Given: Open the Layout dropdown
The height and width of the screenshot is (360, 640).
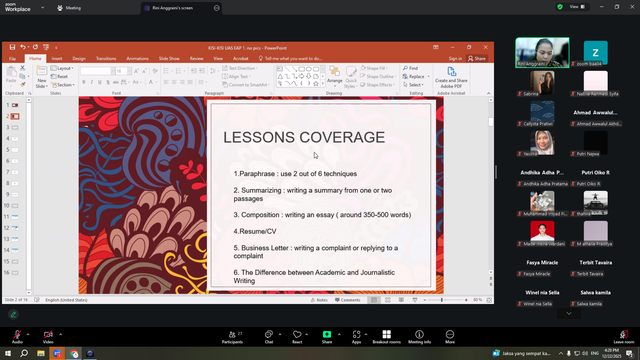Looking at the screenshot, I should (x=62, y=68).
